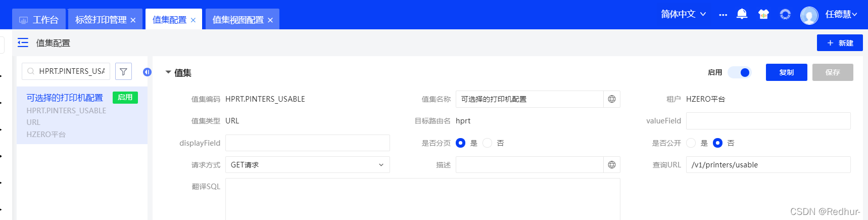
Task: Click the user avatar picture
Action: click(x=809, y=15)
